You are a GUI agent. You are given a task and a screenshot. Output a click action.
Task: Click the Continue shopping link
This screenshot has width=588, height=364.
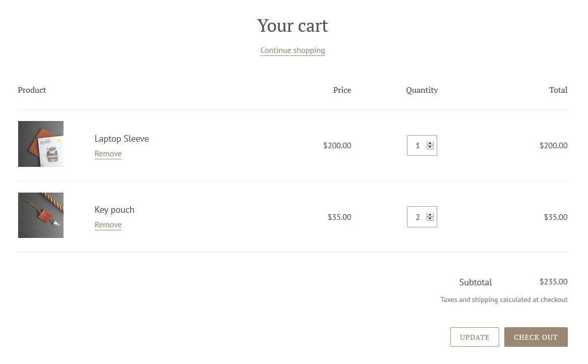point(292,50)
